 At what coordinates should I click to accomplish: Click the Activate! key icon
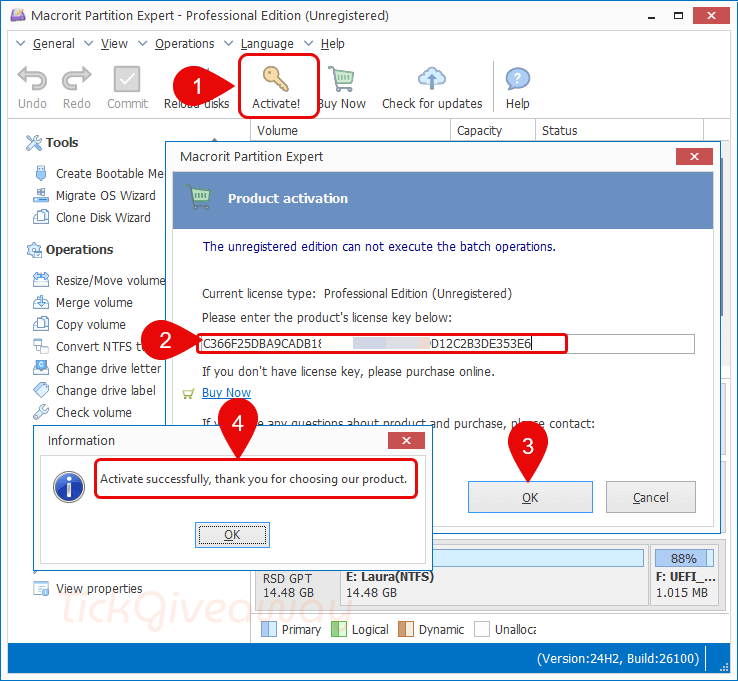point(276,79)
